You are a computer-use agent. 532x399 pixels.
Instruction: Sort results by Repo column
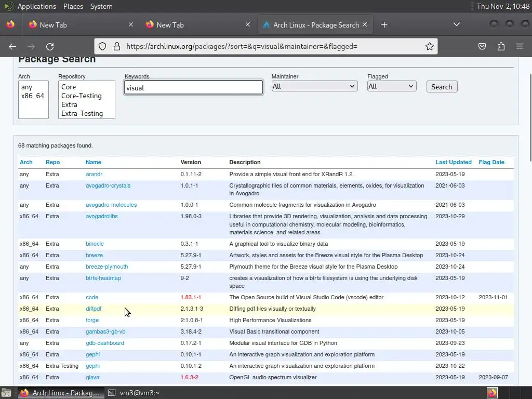point(52,162)
